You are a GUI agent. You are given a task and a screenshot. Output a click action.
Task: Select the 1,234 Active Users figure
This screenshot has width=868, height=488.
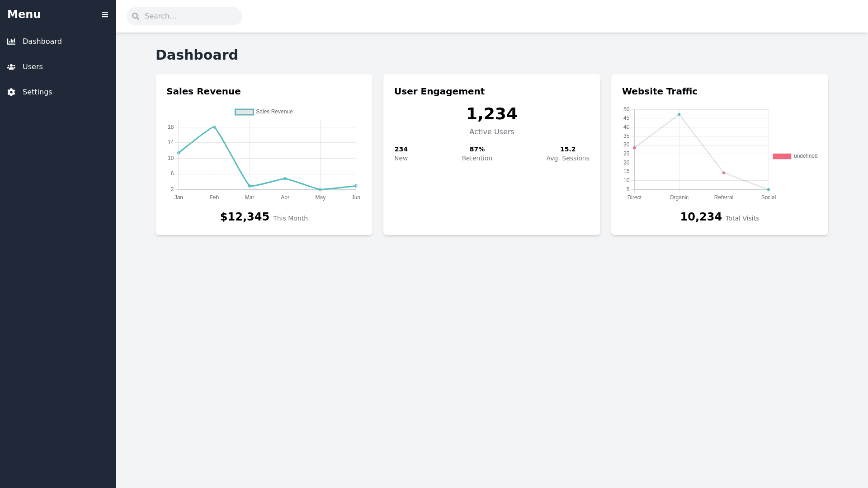tap(491, 114)
